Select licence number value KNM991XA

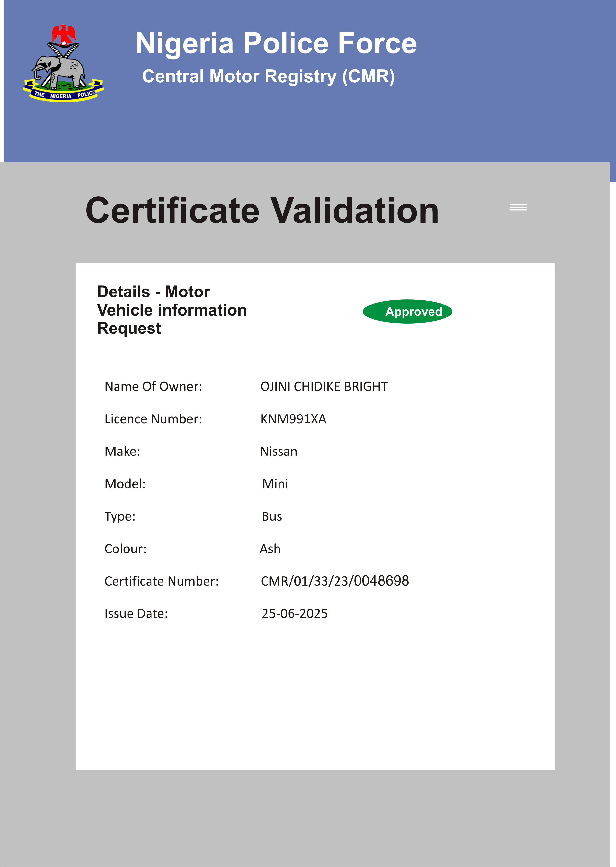click(x=293, y=419)
